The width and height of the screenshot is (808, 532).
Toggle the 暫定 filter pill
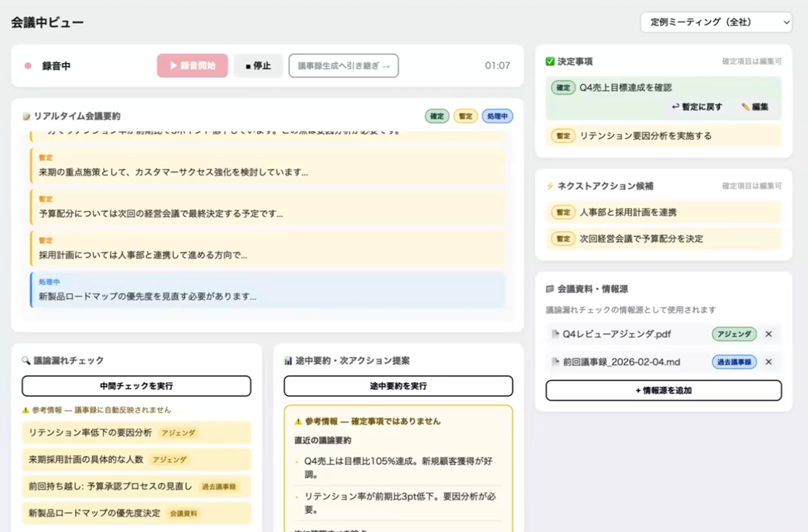(466, 116)
